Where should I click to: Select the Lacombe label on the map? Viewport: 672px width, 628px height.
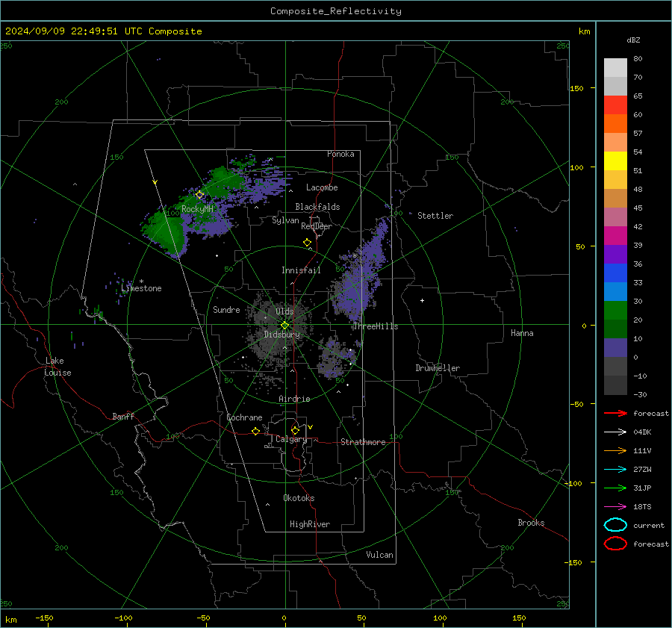(322, 187)
